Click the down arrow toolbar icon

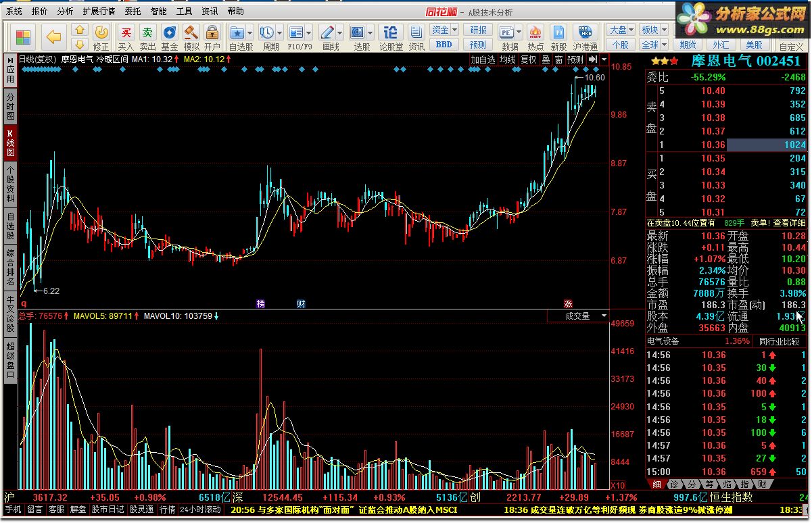(x=80, y=44)
